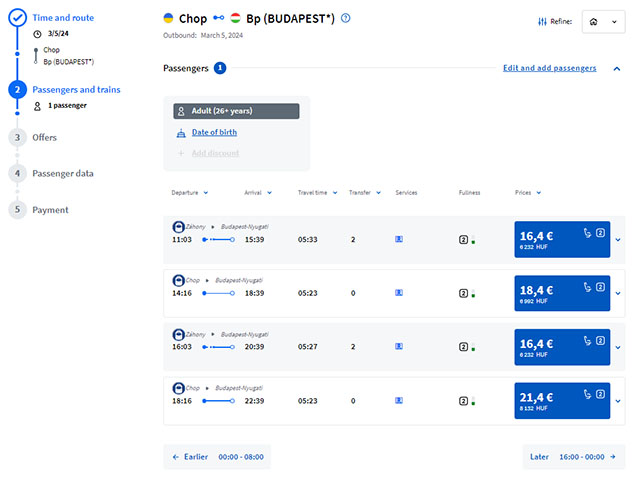The height and width of the screenshot is (484, 640).
Task: Show Earlier trains 00:00 - 08:00
Action: pyautogui.click(x=217, y=457)
